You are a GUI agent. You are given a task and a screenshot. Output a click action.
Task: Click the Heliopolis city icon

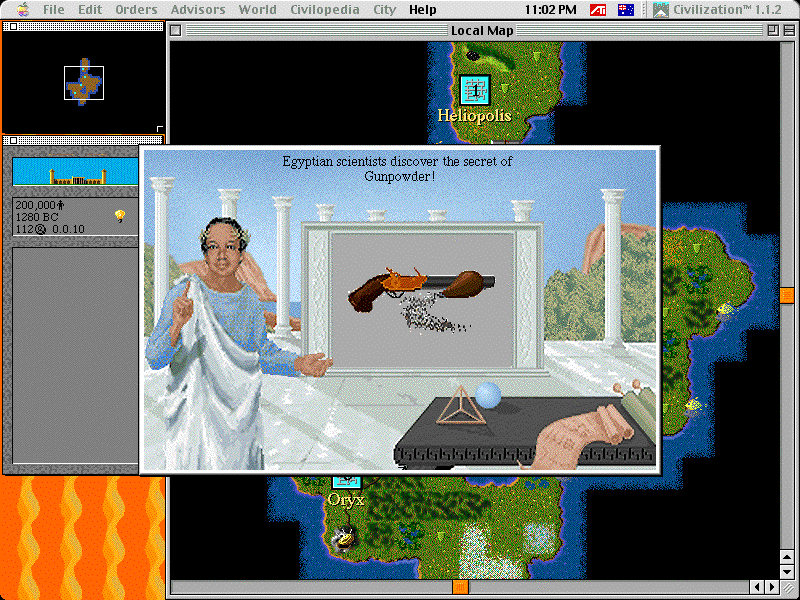[475, 90]
